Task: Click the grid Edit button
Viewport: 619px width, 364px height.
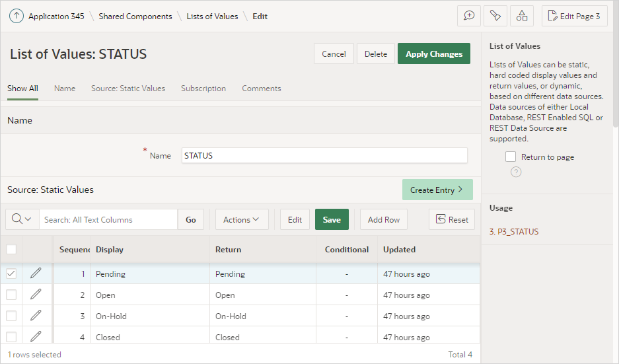Action: click(295, 219)
